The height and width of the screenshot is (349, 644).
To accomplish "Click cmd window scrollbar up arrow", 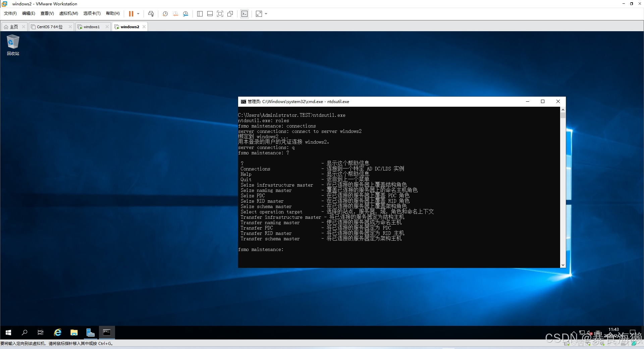I will [563, 110].
